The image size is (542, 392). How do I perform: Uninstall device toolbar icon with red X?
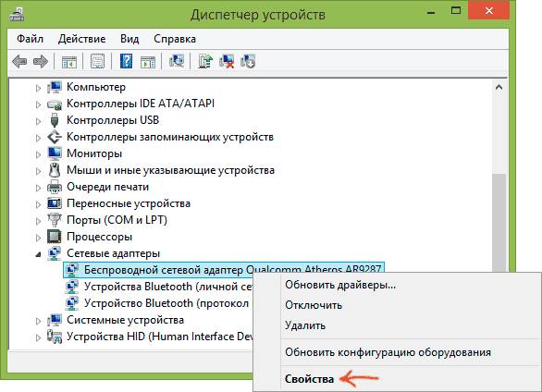coord(227,61)
